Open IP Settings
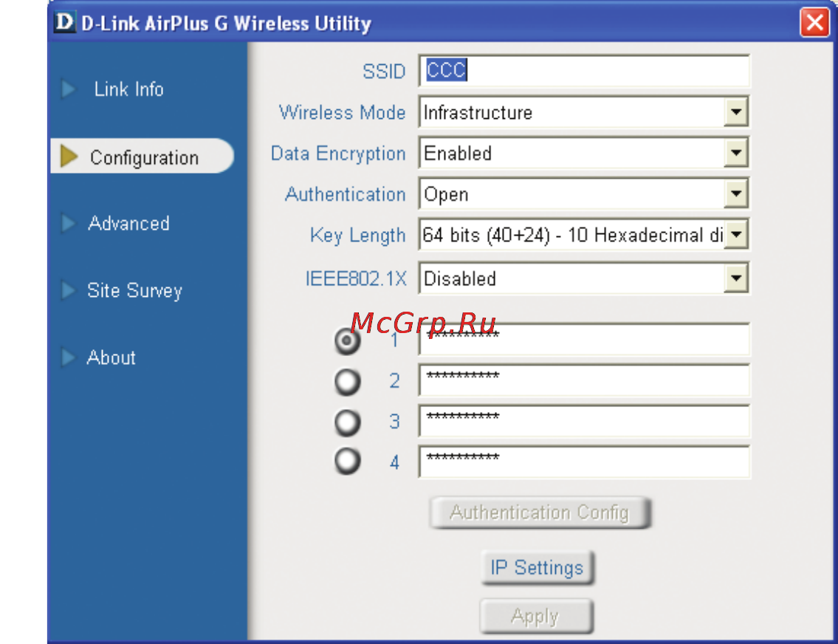The width and height of the screenshot is (838, 644). (537, 568)
